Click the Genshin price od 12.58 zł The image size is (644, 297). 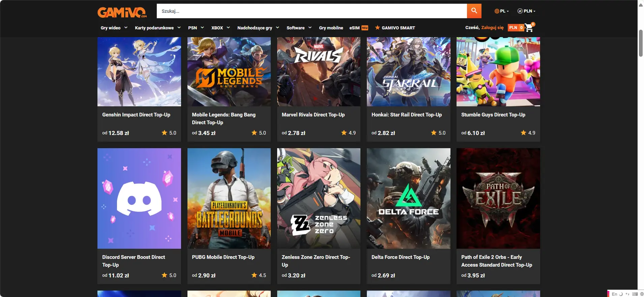116,133
